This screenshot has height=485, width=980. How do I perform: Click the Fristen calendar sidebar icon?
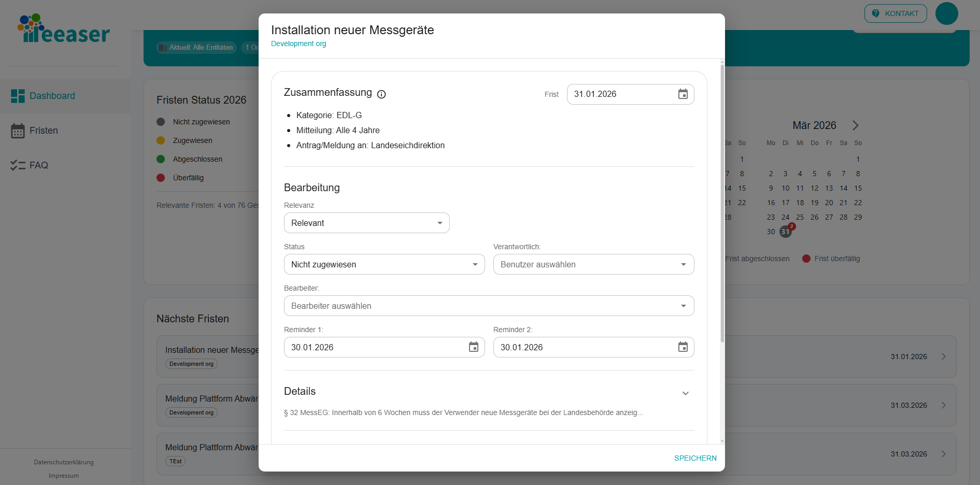18,131
